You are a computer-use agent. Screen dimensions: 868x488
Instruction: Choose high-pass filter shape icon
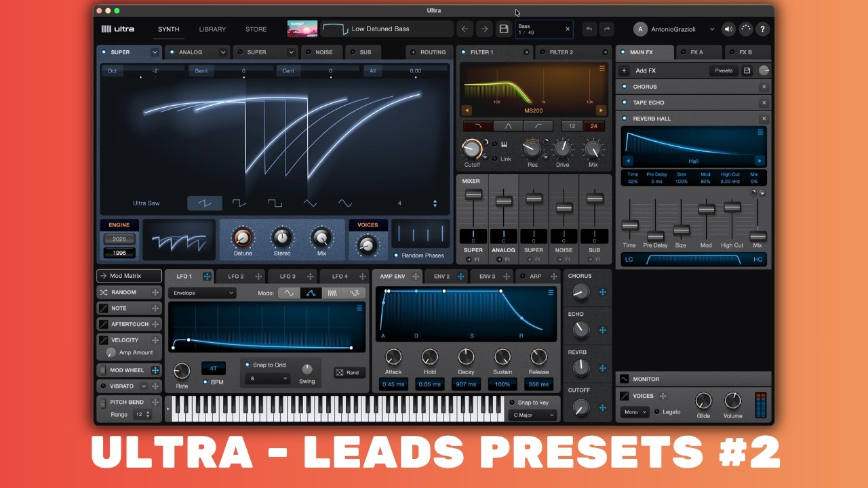point(538,126)
